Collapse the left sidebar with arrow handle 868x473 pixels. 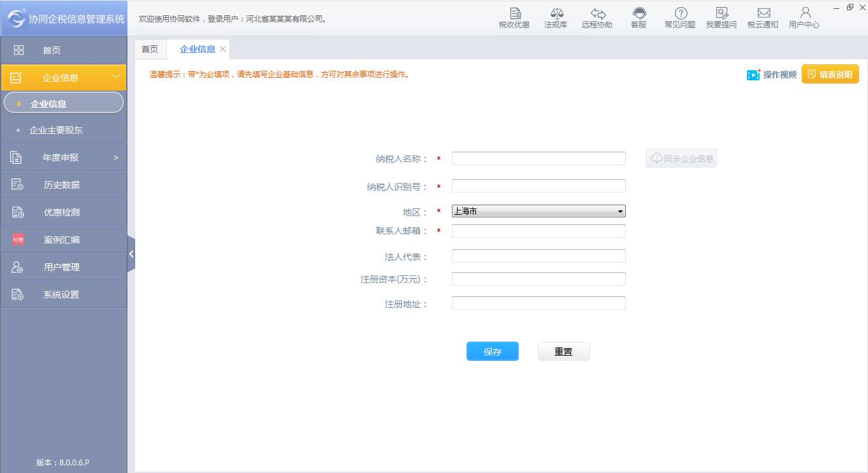tap(131, 254)
